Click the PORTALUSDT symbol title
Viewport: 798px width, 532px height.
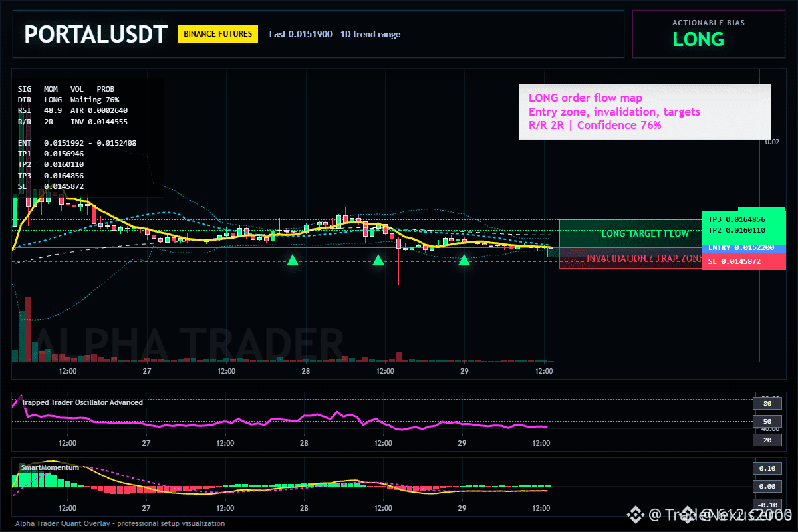pyautogui.click(x=95, y=34)
